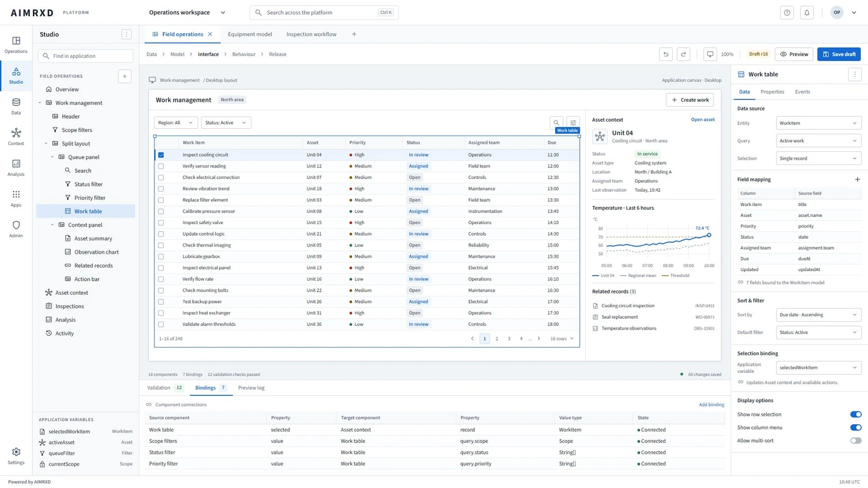
Task: Go to previous table page arrow
Action: [x=472, y=339]
